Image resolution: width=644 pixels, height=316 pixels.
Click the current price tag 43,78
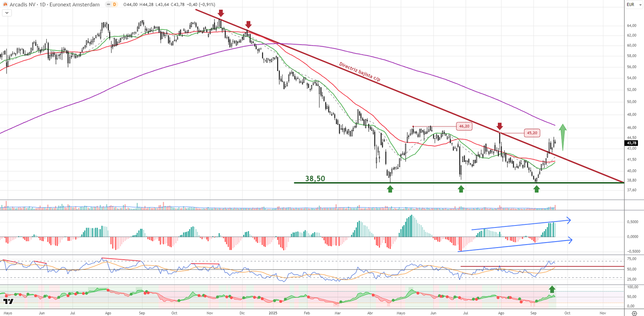pyautogui.click(x=631, y=143)
